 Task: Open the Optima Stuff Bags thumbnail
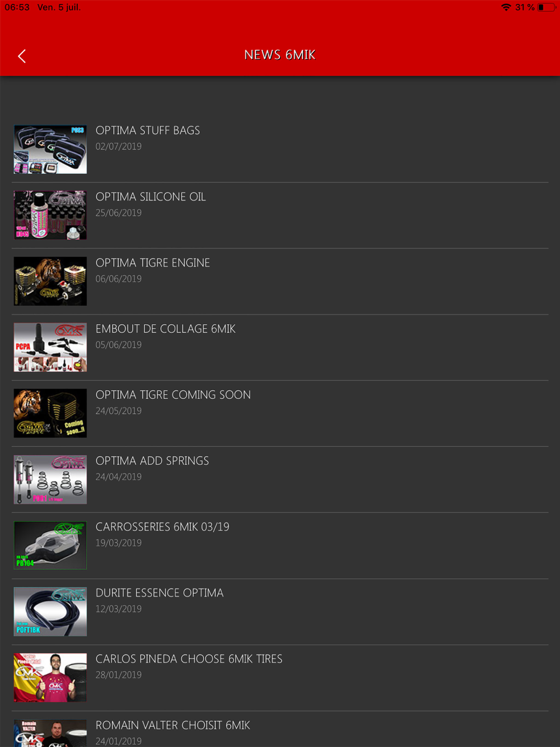pos(50,150)
